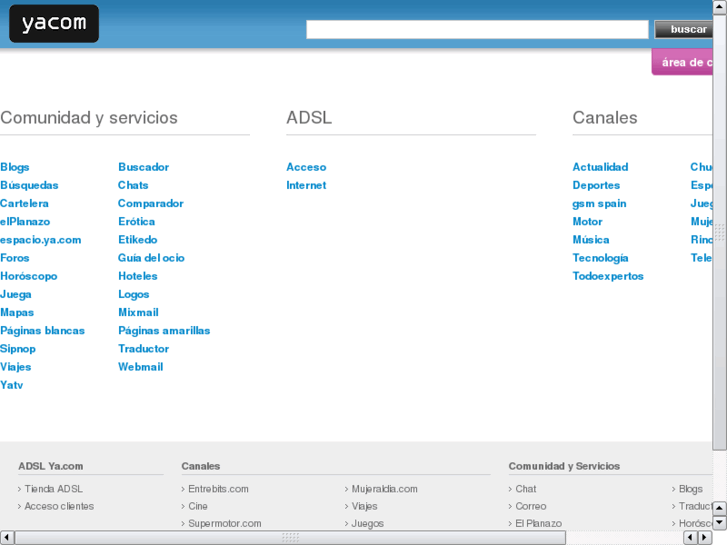This screenshot has width=727, height=545.
Task: Open the gray Blogs footer link
Action: click(x=691, y=489)
